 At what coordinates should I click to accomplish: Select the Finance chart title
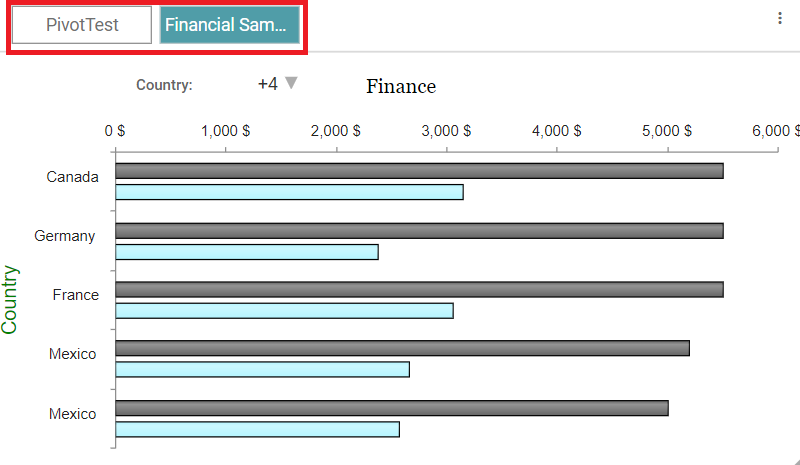[x=401, y=86]
